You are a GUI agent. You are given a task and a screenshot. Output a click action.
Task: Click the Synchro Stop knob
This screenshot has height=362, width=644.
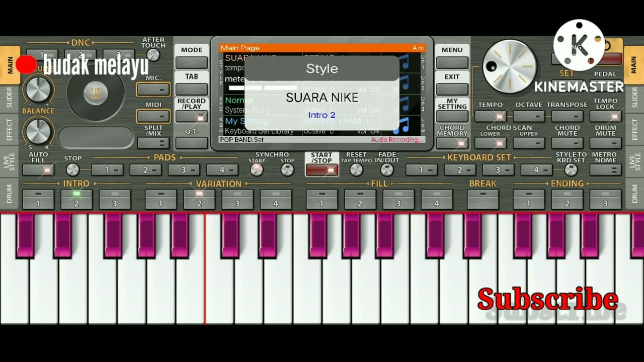(x=287, y=170)
